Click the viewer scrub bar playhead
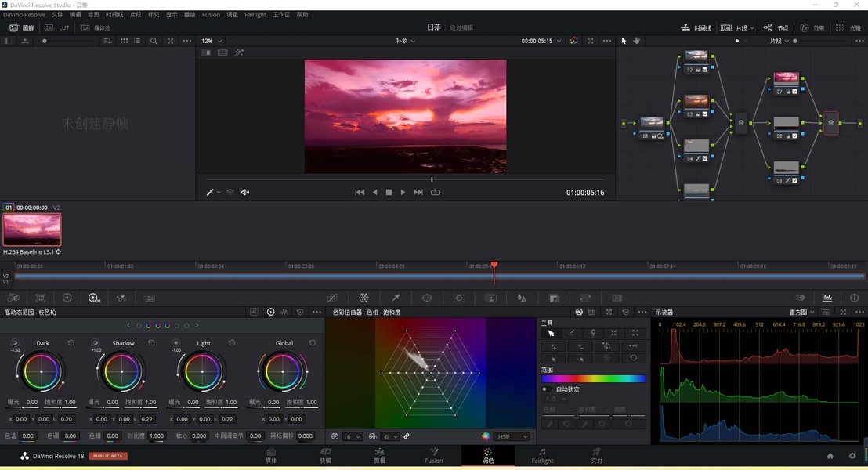 click(432, 179)
